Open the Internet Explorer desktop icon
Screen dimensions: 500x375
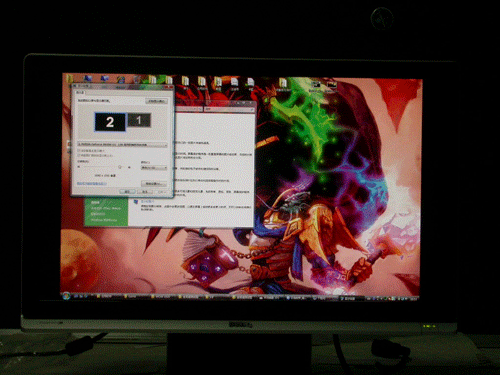click(x=121, y=80)
